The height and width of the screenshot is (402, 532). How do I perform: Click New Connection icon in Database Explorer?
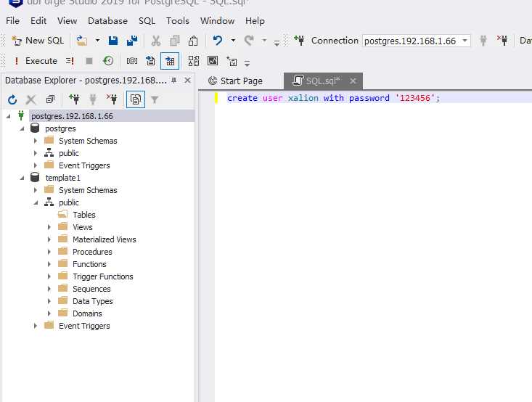point(74,99)
